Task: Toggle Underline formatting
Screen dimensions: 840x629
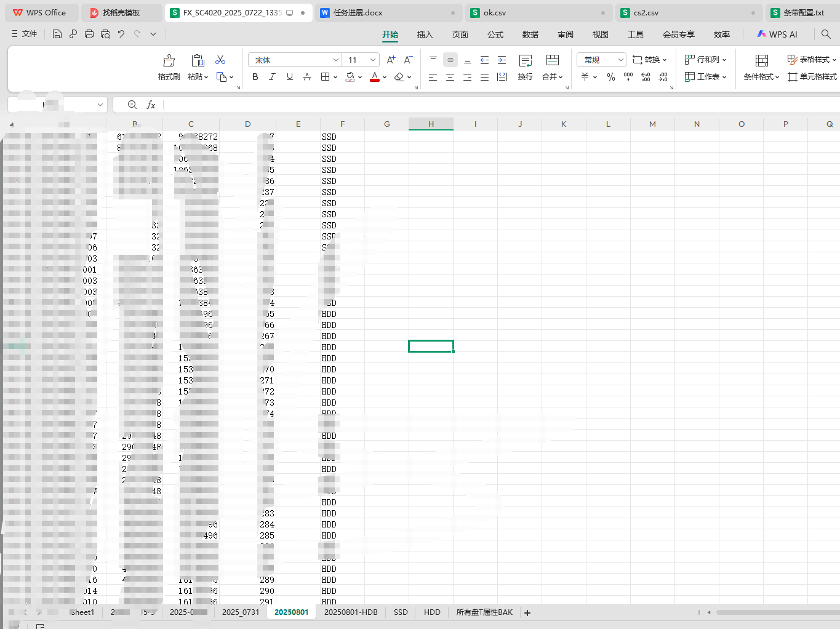Action: pos(289,77)
